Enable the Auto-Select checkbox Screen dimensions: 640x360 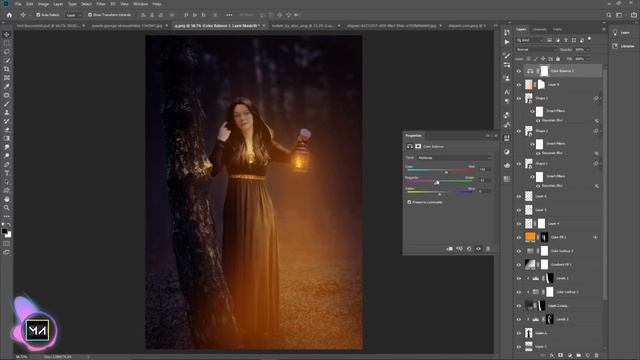[x=38, y=15]
